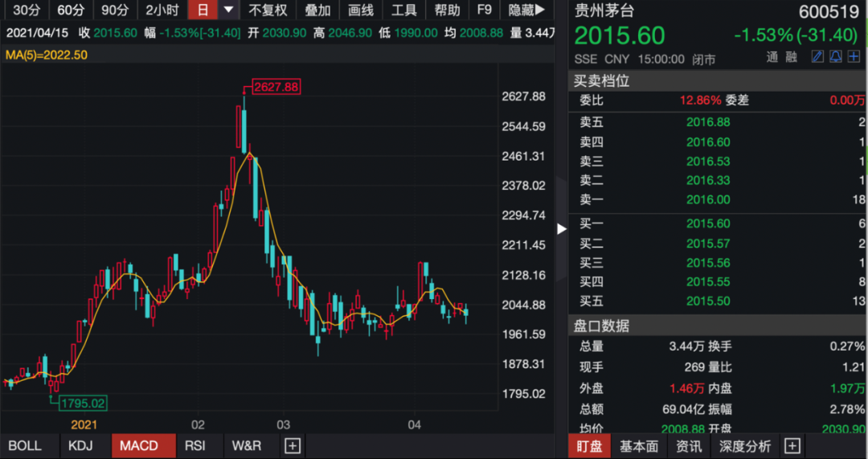Click the 2627.88 high price marker
The image size is (868, 459).
[x=276, y=87]
